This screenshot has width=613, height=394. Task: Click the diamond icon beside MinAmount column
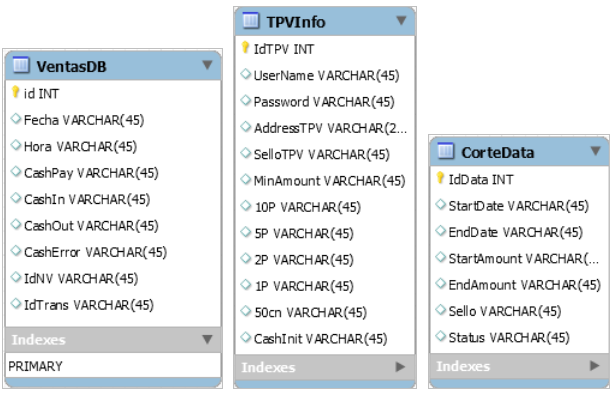(x=246, y=179)
